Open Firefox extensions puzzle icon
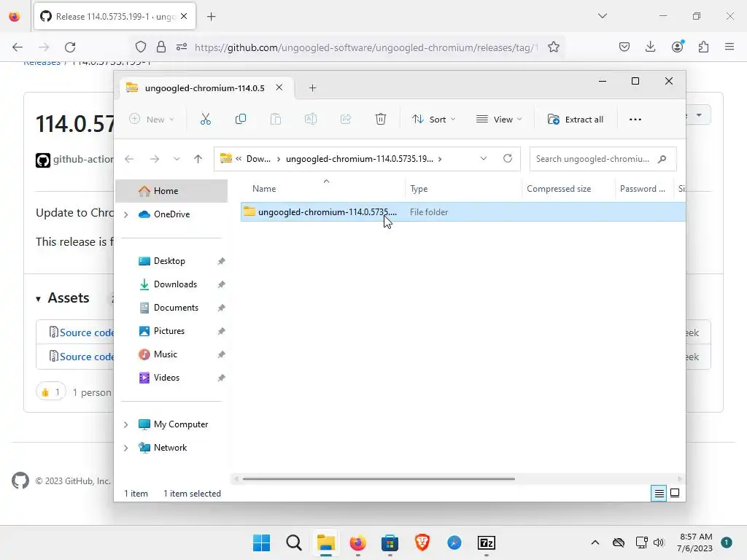This screenshot has height=560, width=747. tap(703, 47)
